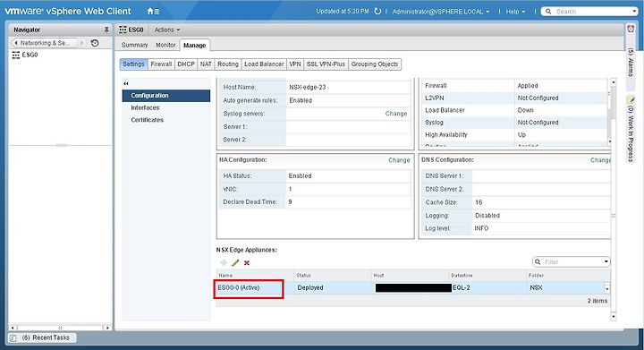The width and height of the screenshot is (644, 350).
Task: Click the NSX-edge-23 host name value
Action: point(307,87)
